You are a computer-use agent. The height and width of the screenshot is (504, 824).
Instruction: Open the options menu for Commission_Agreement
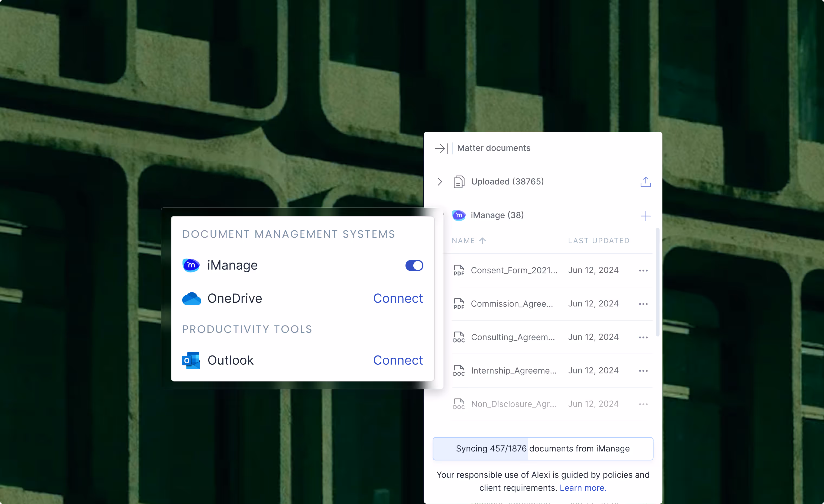pyautogui.click(x=643, y=303)
